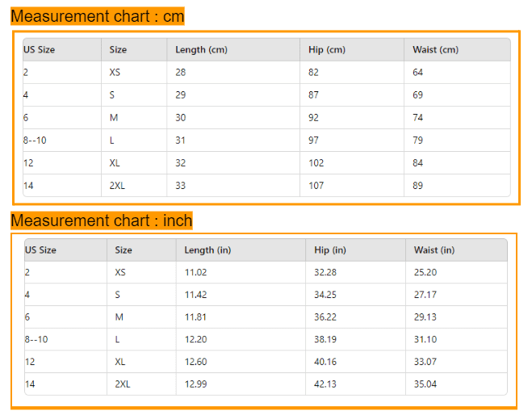Click the 'Hip (in)' column header

tap(329, 250)
